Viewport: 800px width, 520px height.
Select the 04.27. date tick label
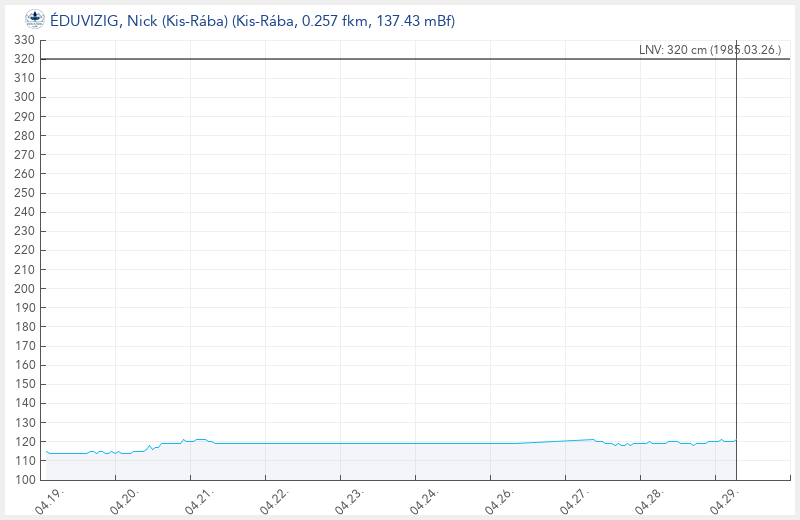(573, 499)
